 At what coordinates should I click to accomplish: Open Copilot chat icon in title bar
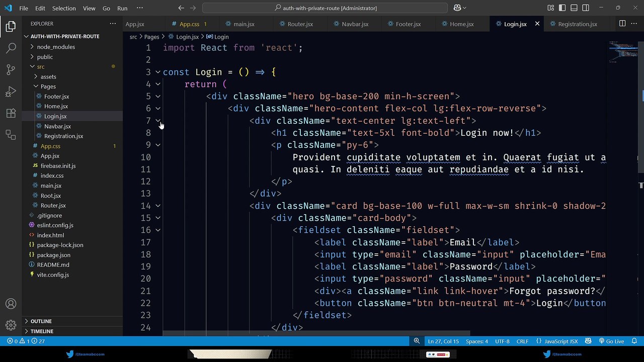click(457, 8)
